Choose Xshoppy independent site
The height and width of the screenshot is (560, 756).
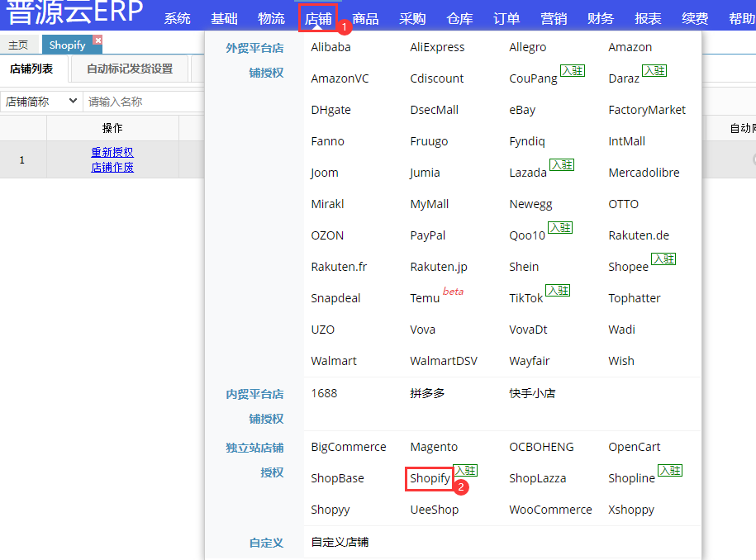click(631, 510)
